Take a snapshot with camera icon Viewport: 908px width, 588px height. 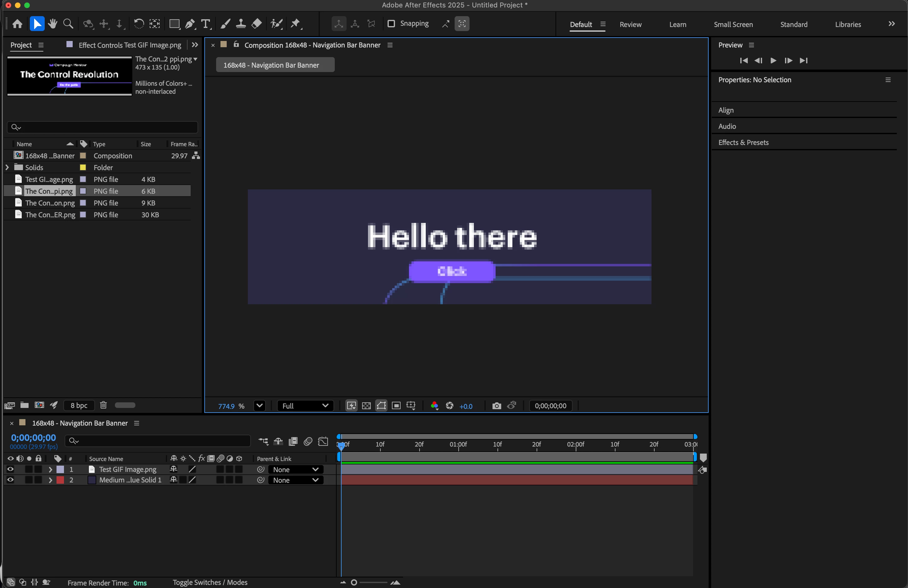coord(496,406)
